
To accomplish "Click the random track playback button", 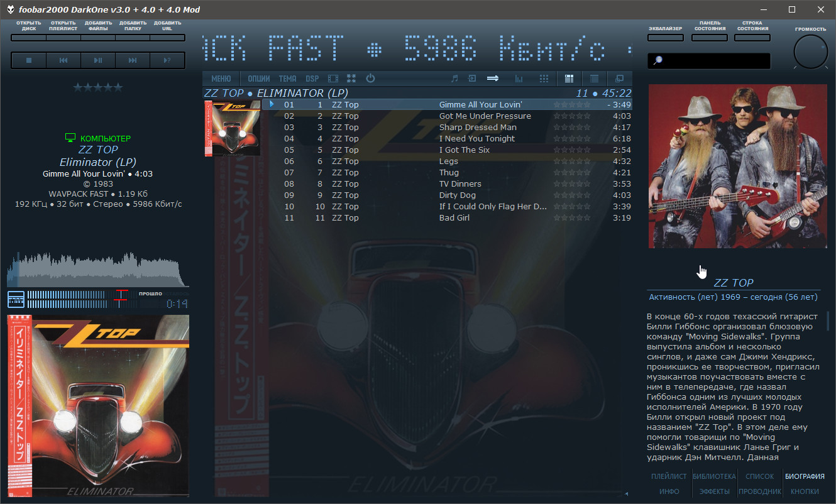I will (x=167, y=60).
